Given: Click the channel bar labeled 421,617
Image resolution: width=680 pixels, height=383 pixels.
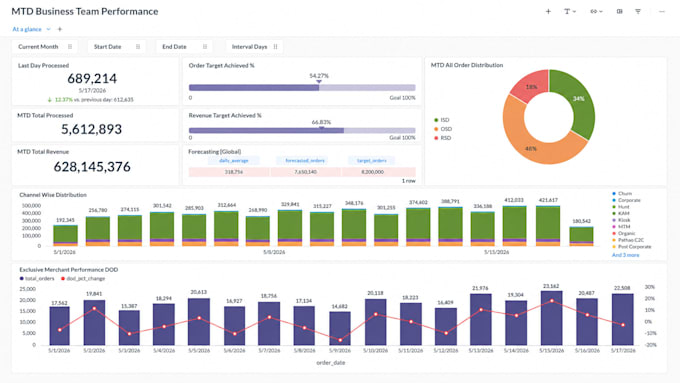Looking at the screenshot, I should pyautogui.click(x=548, y=226).
